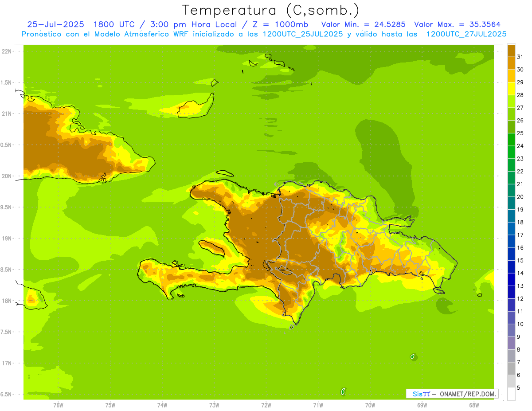The image size is (532, 411).
Task: Select the light gray swatch between 5 and 6
Action: coord(511,381)
